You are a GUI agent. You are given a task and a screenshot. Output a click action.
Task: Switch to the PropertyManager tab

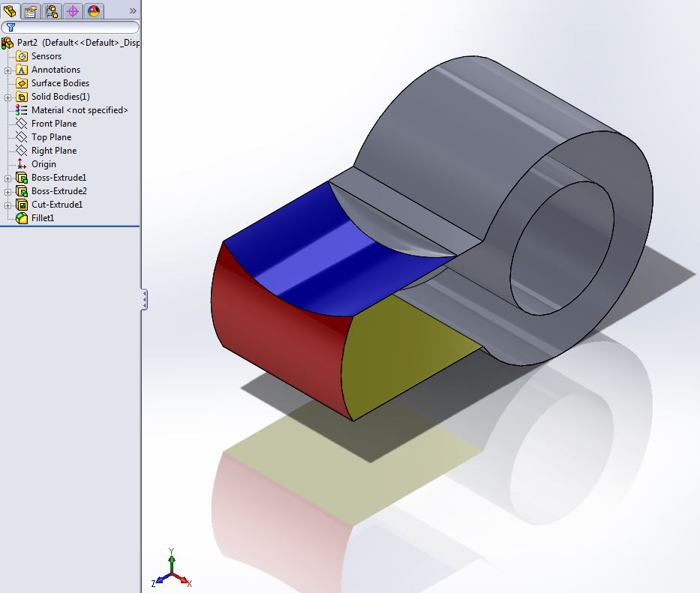pos(30,11)
